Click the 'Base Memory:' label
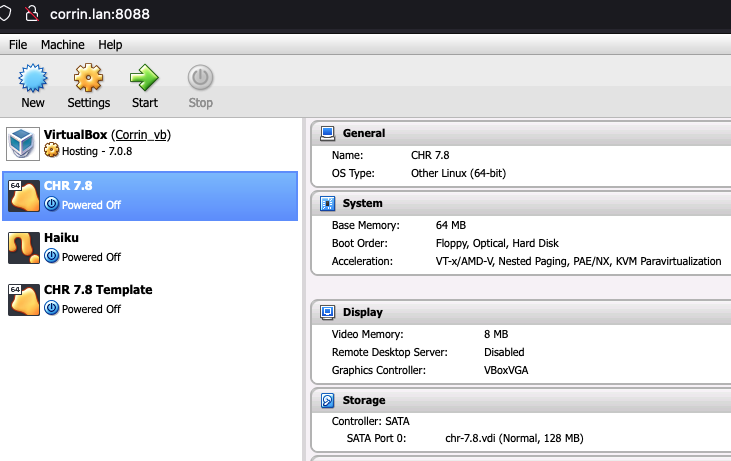 pos(366,225)
